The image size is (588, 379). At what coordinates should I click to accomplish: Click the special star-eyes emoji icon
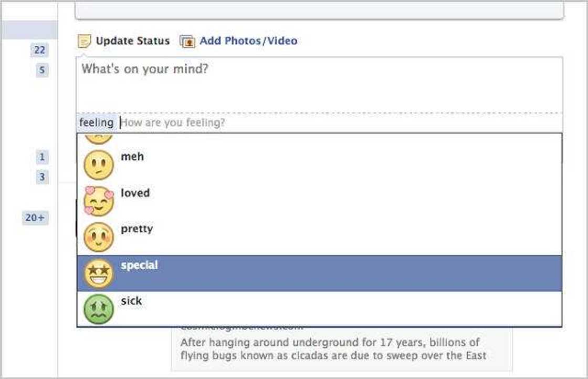click(98, 273)
